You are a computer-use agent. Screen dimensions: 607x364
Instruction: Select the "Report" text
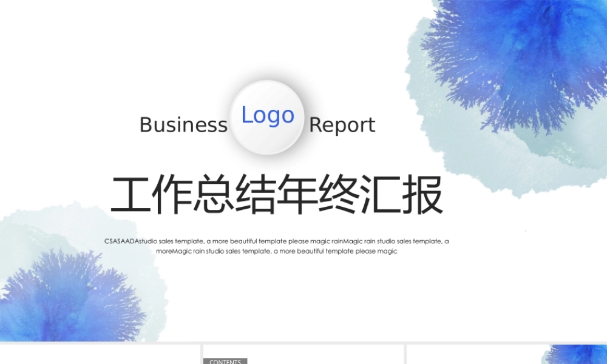tap(342, 125)
